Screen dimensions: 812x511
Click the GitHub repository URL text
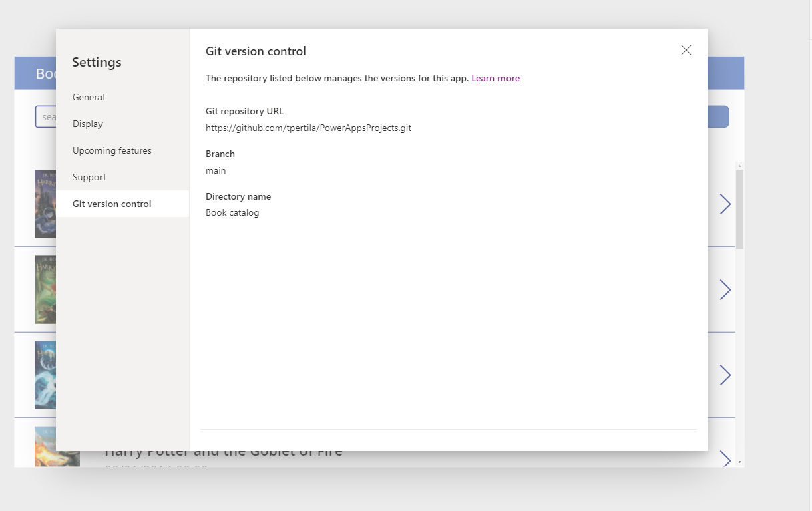coord(308,128)
